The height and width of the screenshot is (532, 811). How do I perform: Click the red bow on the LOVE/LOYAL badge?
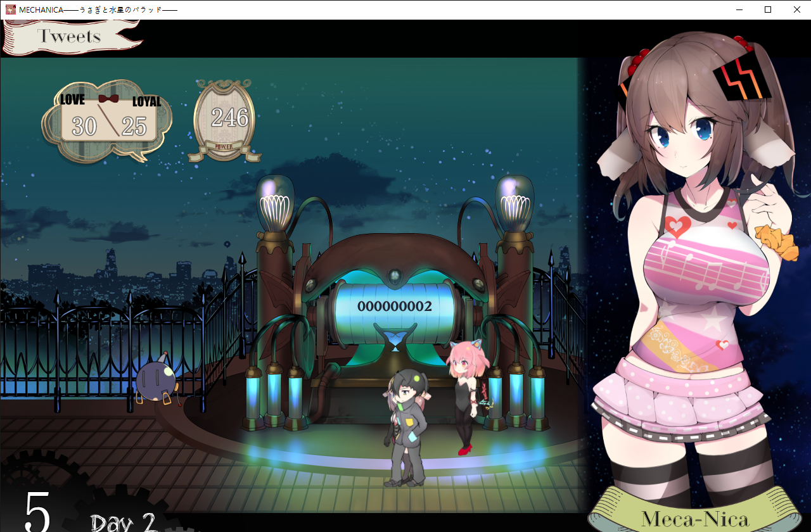pos(108,99)
